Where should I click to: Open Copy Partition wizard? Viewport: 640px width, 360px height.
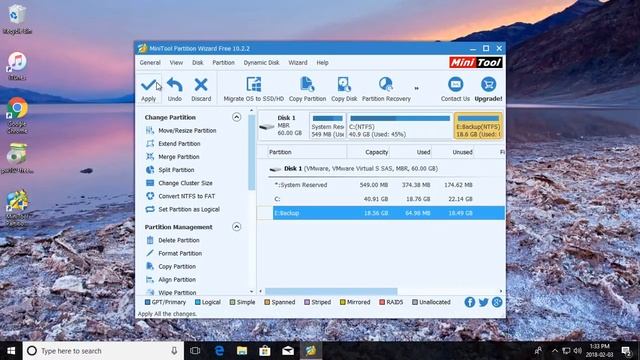click(307, 89)
